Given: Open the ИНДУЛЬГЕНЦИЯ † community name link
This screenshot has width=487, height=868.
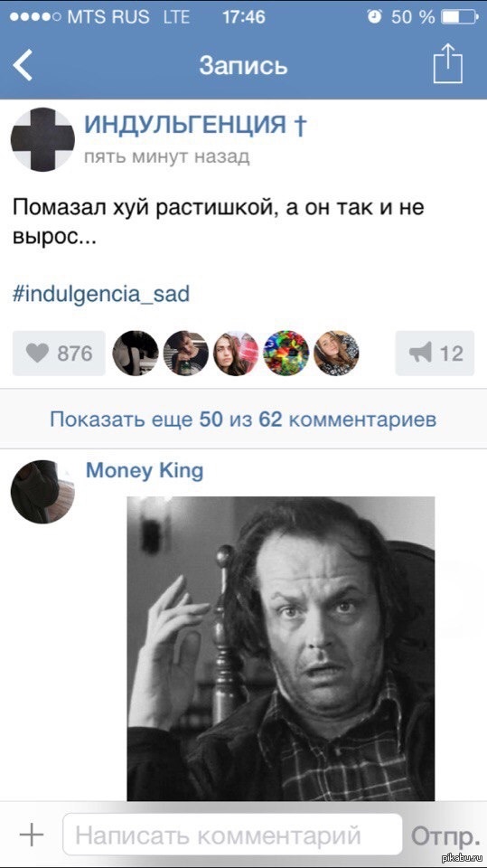Looking at the screenshot, I should (x=195, y=126).
